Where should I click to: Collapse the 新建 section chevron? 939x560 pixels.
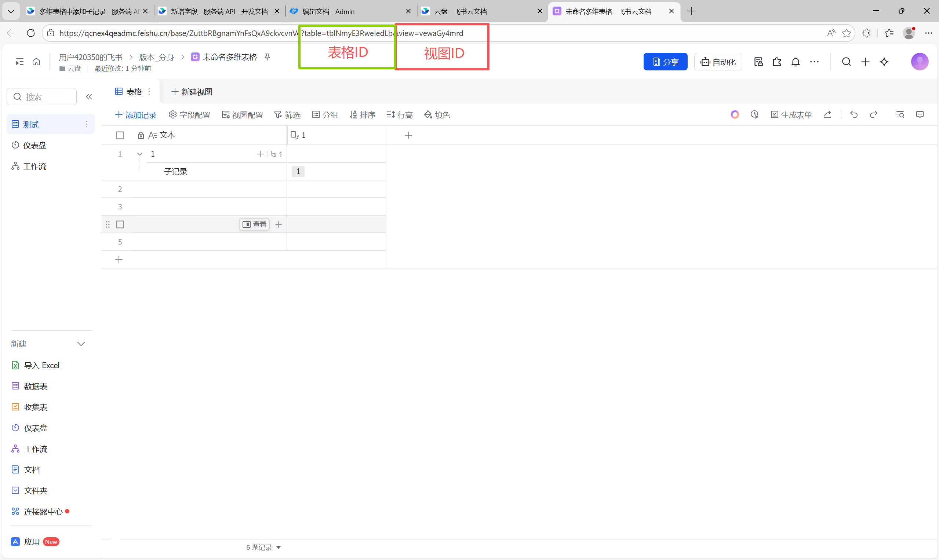click(81, 344)
